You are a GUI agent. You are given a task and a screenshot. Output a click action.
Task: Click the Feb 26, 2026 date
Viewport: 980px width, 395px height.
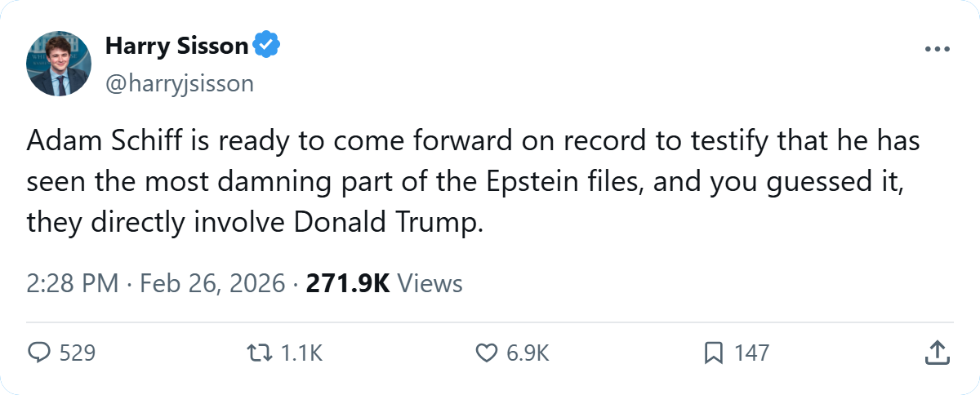(212, 284)
